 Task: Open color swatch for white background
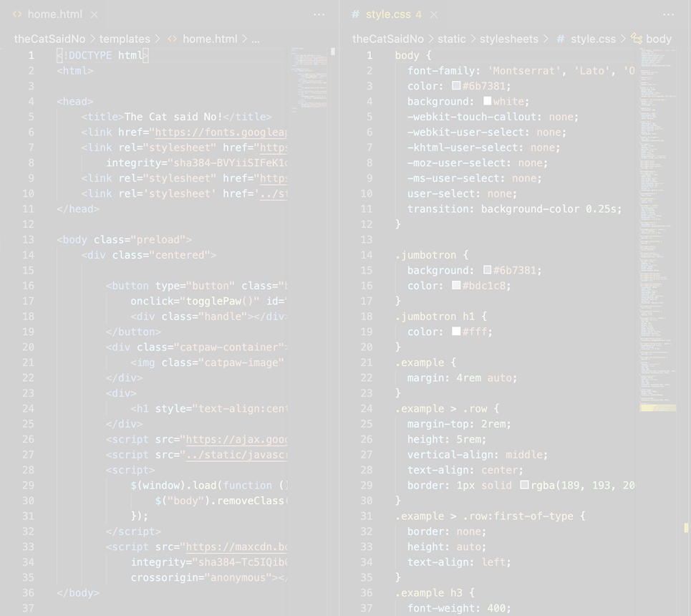pos(487,101)
